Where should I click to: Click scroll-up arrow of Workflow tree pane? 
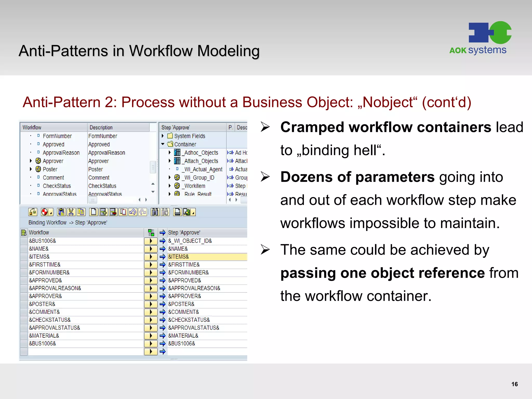click(x=153, y=184)
